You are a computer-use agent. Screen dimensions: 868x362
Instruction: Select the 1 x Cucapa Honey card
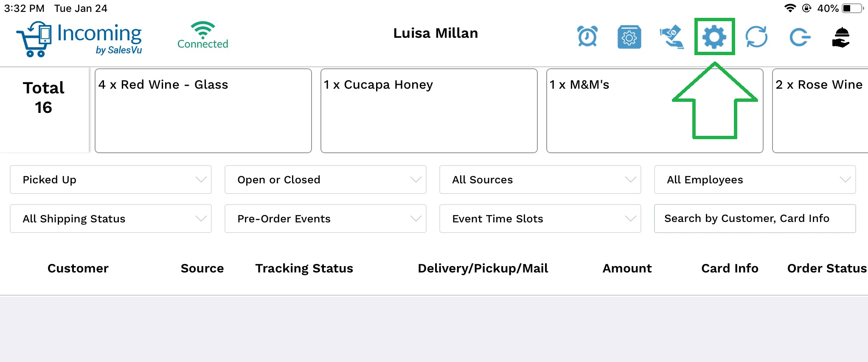429,110
